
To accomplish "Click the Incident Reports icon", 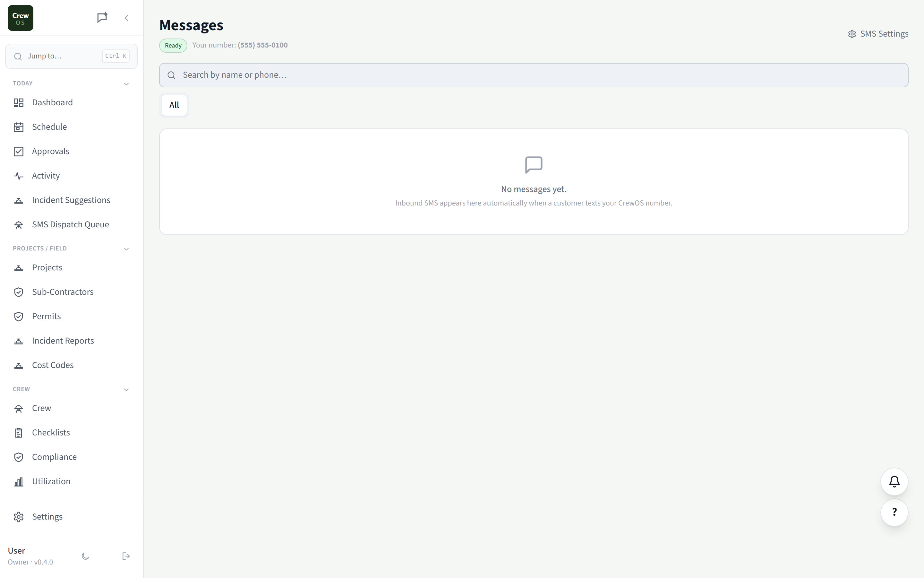I will (19, 341).
